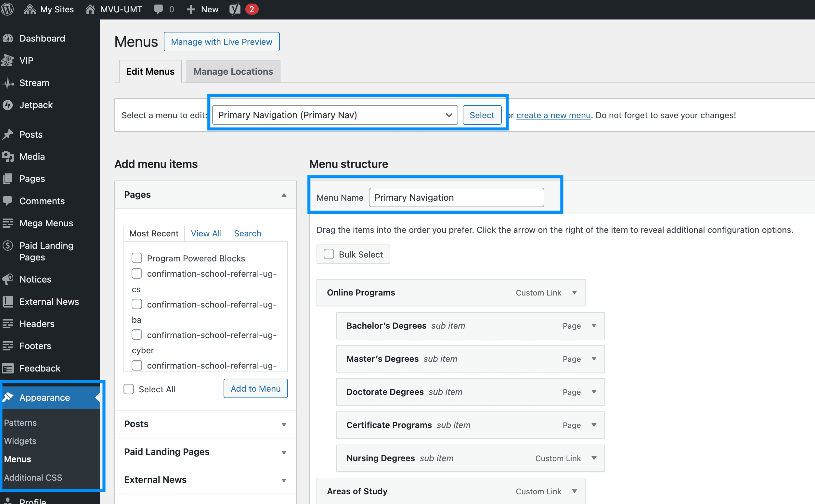815x504 pixels.
Task: Open the Yoast SEO notifications icon
Action: pos(235,9)
